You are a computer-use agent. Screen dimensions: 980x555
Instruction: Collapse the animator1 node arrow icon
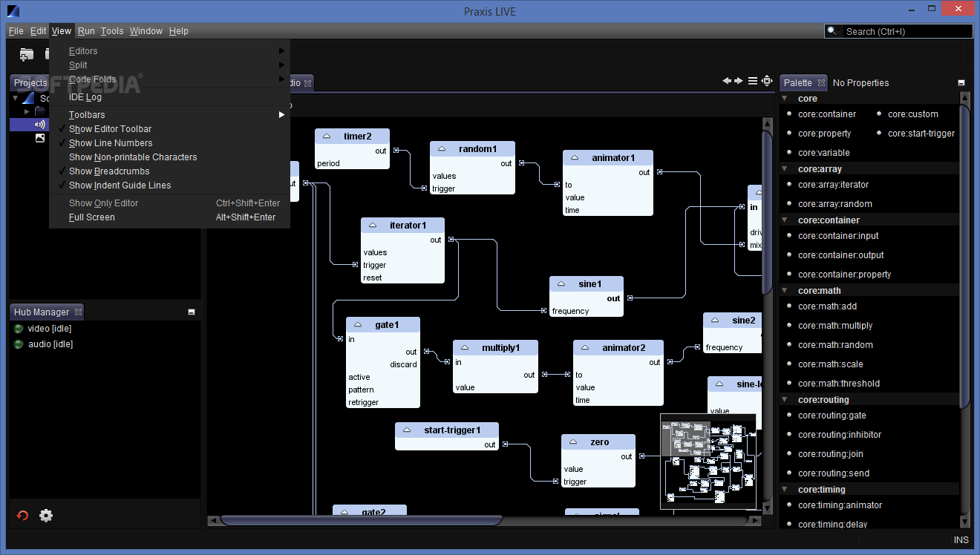(574, 158)
